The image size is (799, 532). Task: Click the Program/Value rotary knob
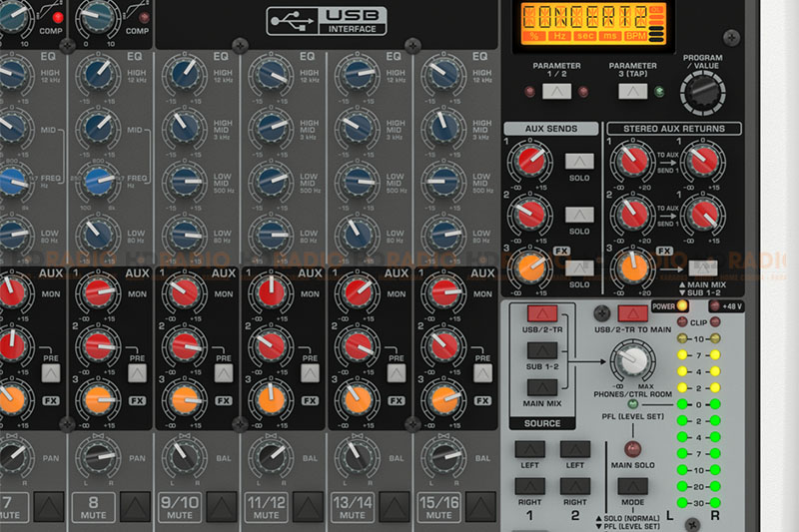[702, 94]
